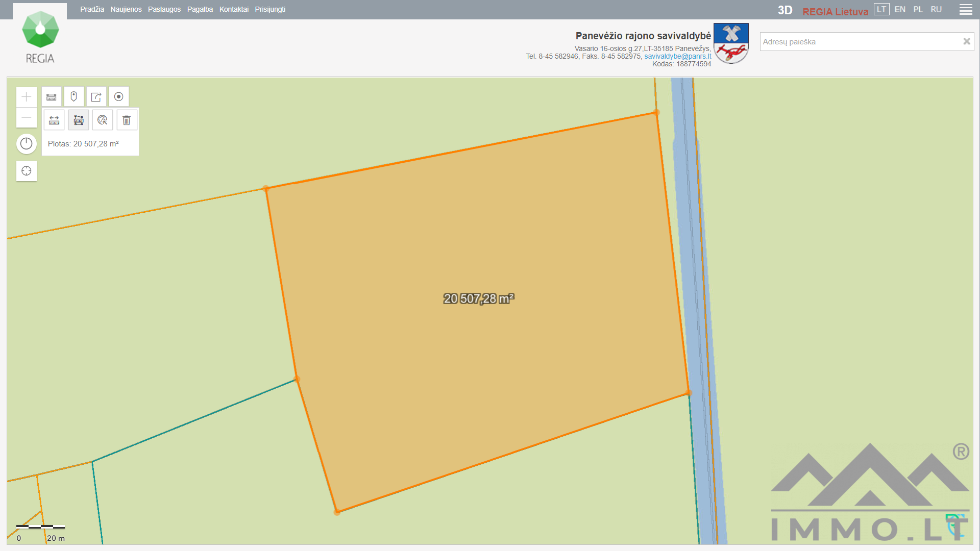Open the Naujienos menu item

click(126, 9)
